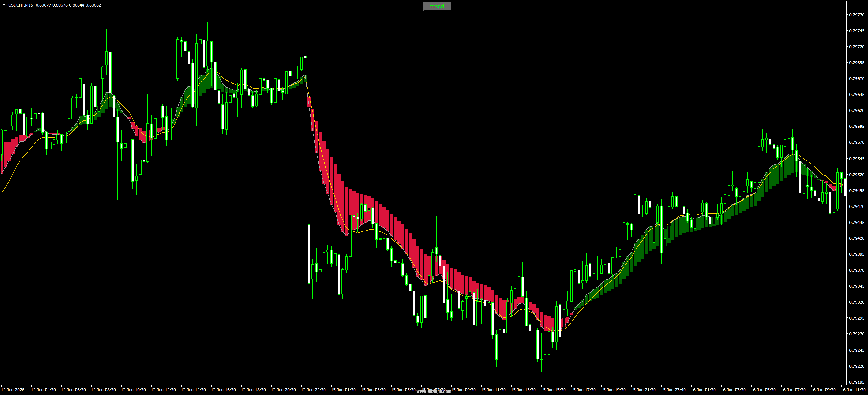The width and height of the screenshot is (868, 395).
Task: Click the 0.79595 price axis label
Action: point(857,127)
